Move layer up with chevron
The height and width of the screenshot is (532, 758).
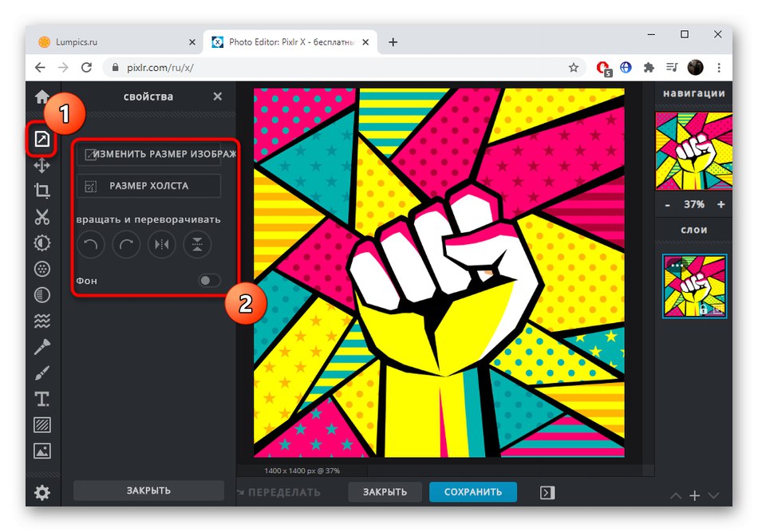click(x=676, y=496)
